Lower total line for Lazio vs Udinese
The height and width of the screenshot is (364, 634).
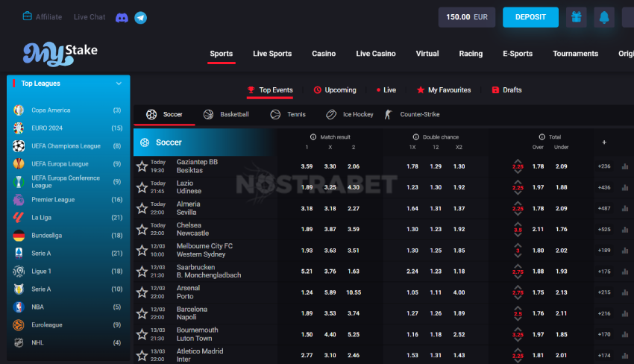pos(518,193)
